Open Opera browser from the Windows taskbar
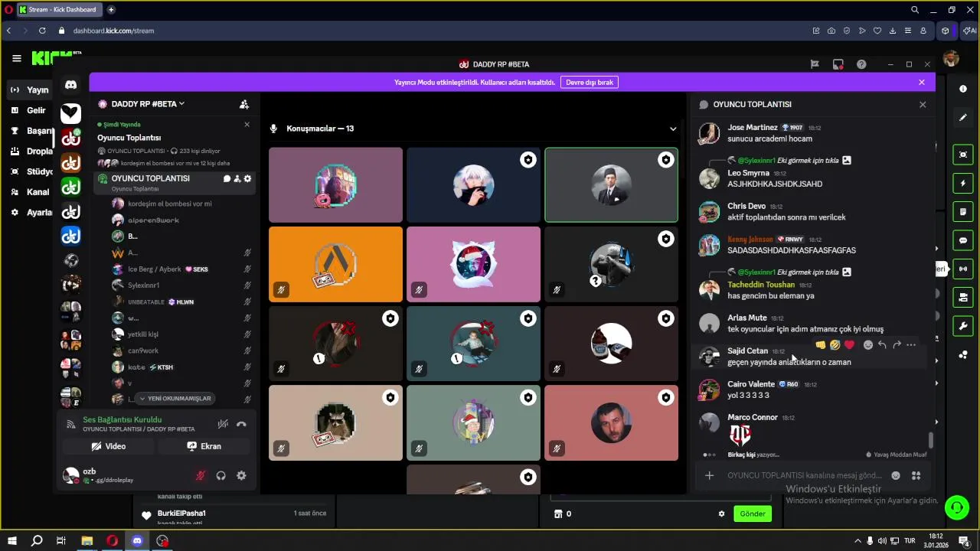Image resolution: width=980 pixels, height=551 pixels. click(112, 541)
